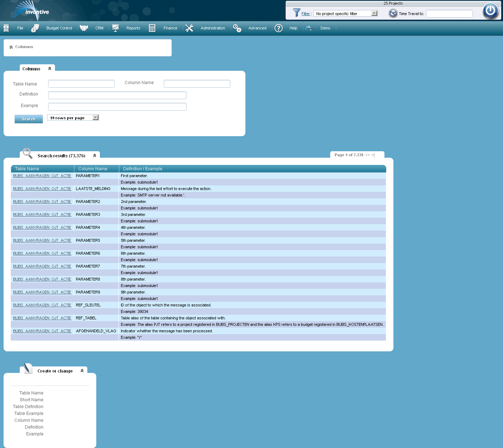
Task: Click the Finance calculator icon
Action: 152,28
